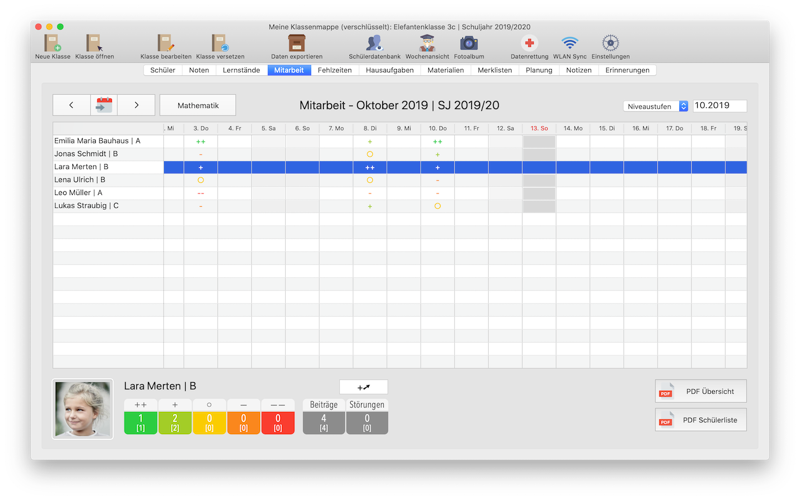Click the PDF Schülerliste button
Screen dimensions: 800x500
700,420
